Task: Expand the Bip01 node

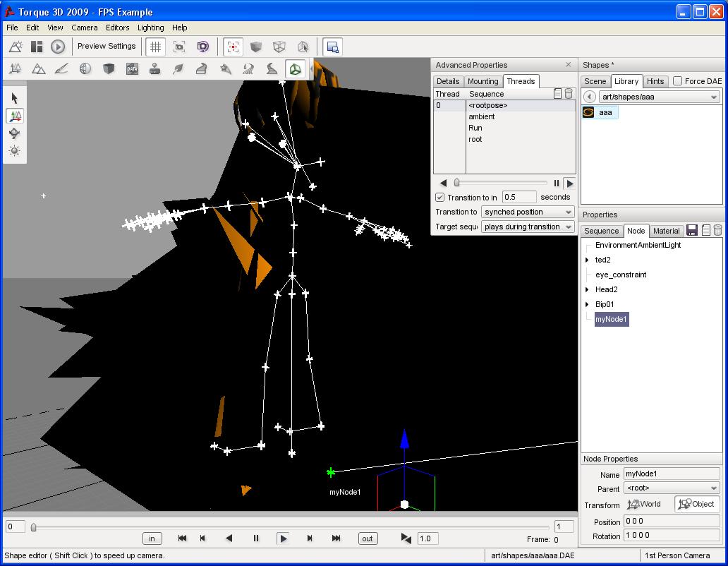Action: [588, 305]
